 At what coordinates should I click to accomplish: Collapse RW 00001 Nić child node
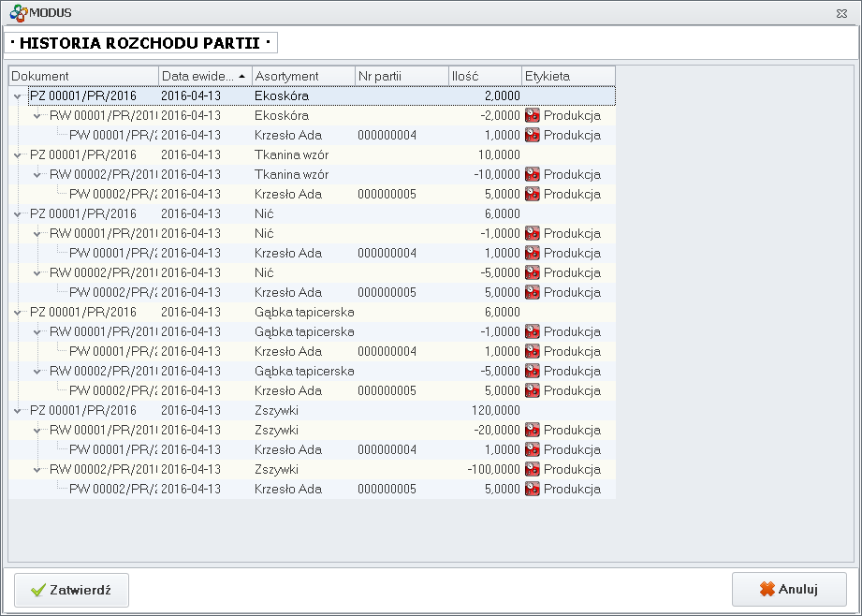pyautogui.click(x=37, y=234)
